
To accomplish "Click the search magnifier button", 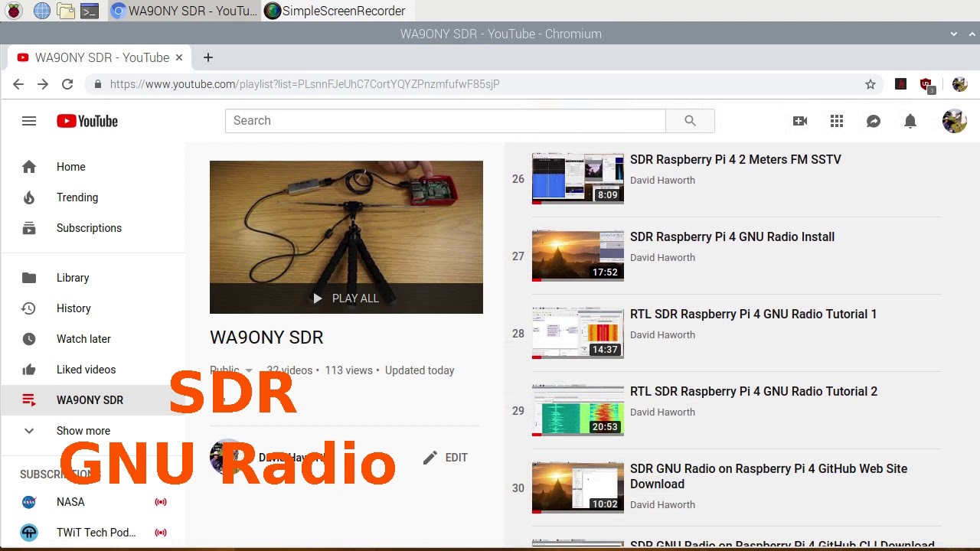I will pos(690,121).
